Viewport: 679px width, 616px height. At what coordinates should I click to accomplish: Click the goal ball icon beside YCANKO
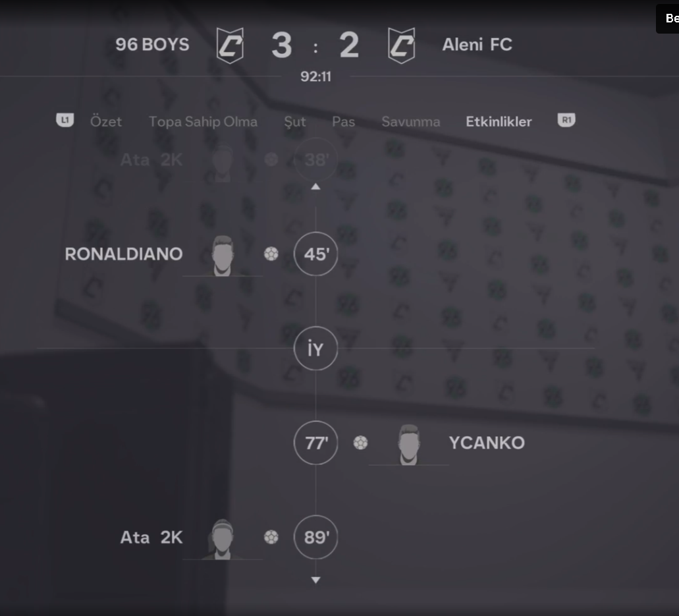(360, 443)
